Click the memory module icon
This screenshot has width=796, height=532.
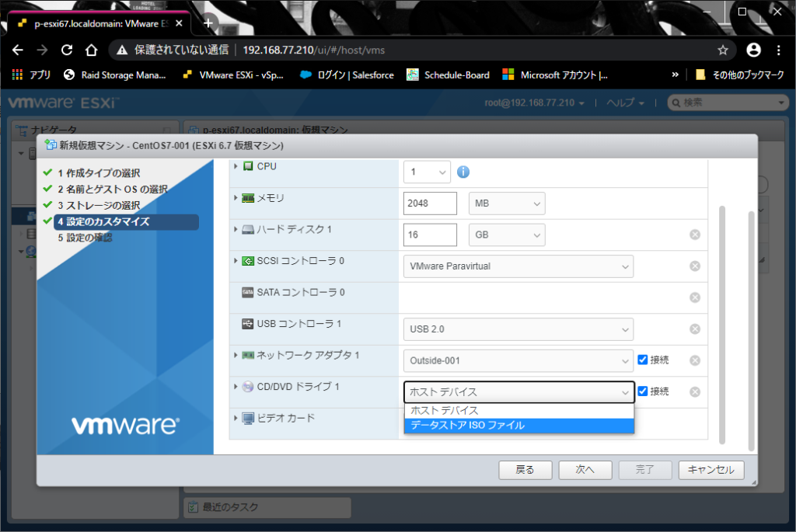click(x=248, y=198)
